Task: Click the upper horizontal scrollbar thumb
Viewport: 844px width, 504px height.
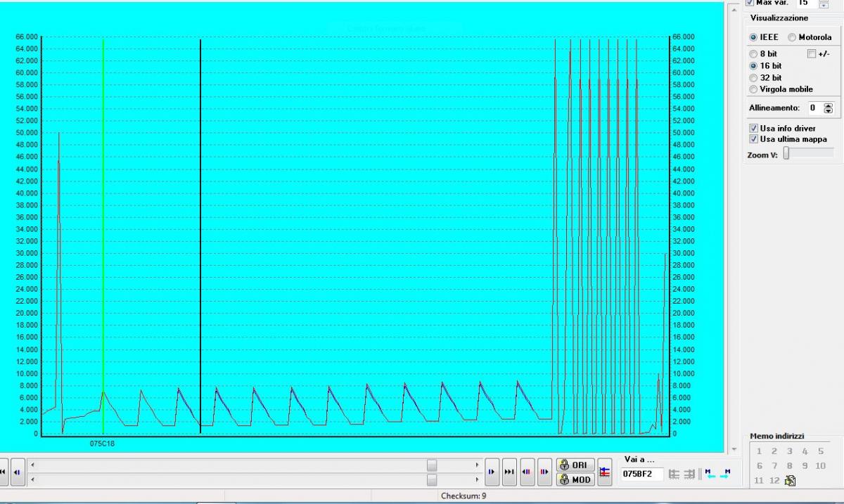Action: coord(432,465)
